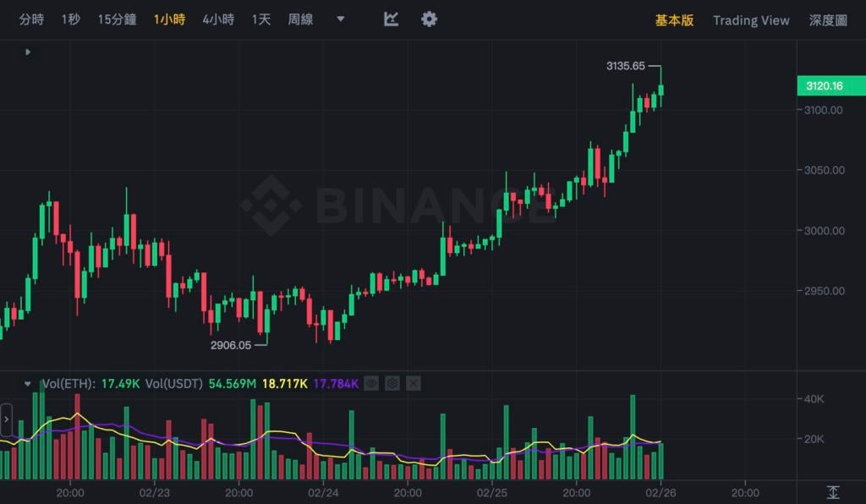Click the Binance watermark logo

(x=270, y=205)
